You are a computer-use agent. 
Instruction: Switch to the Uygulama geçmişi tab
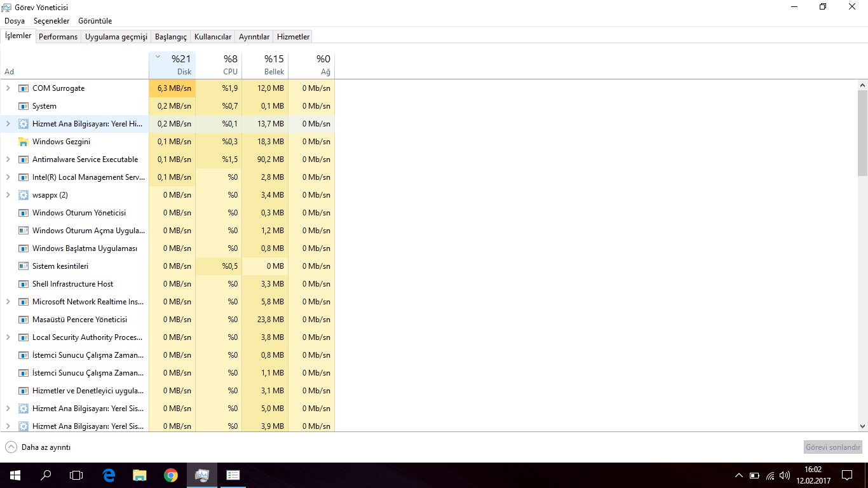[x=116, y=37]
